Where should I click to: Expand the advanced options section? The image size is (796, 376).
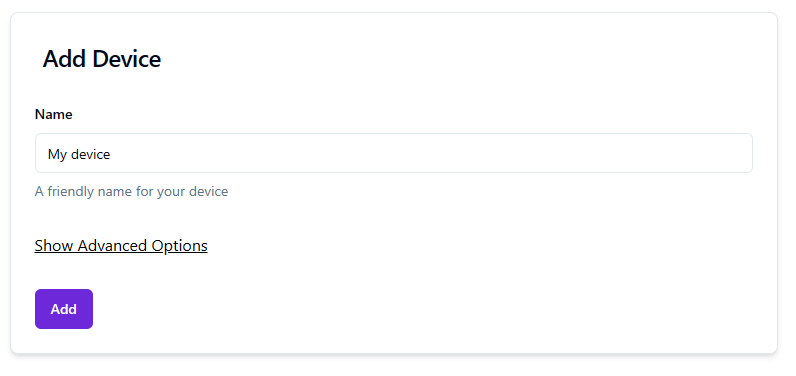click(x=121, y=246)
